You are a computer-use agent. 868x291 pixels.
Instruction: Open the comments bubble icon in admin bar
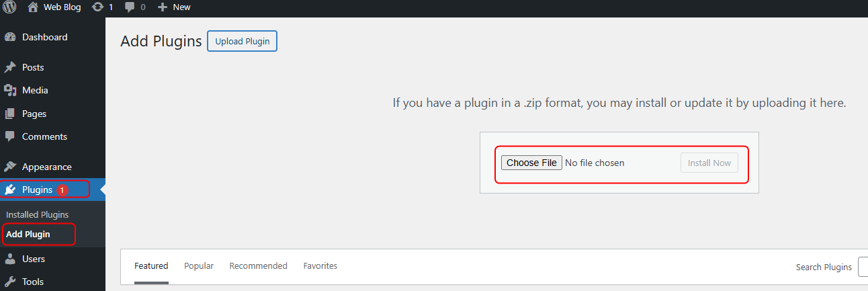pos(130,7)
